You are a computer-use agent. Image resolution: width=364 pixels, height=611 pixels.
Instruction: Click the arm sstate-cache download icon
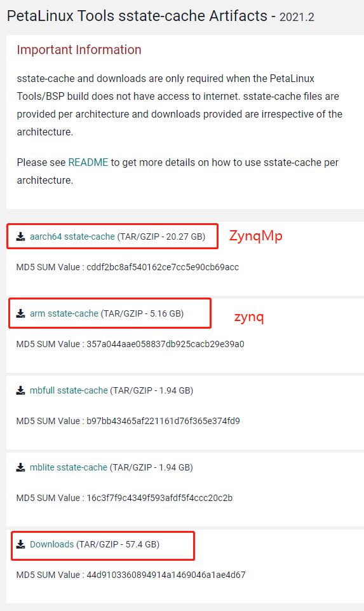point(20,313)
